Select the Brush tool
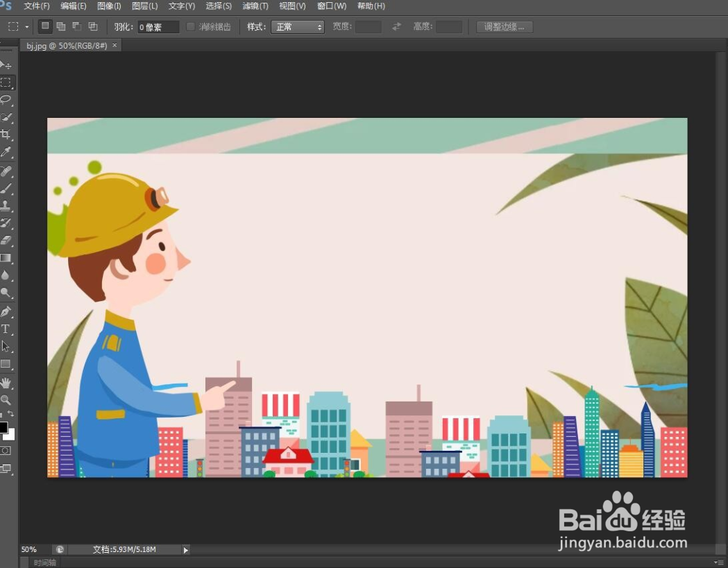 click(x=6, y=189)
